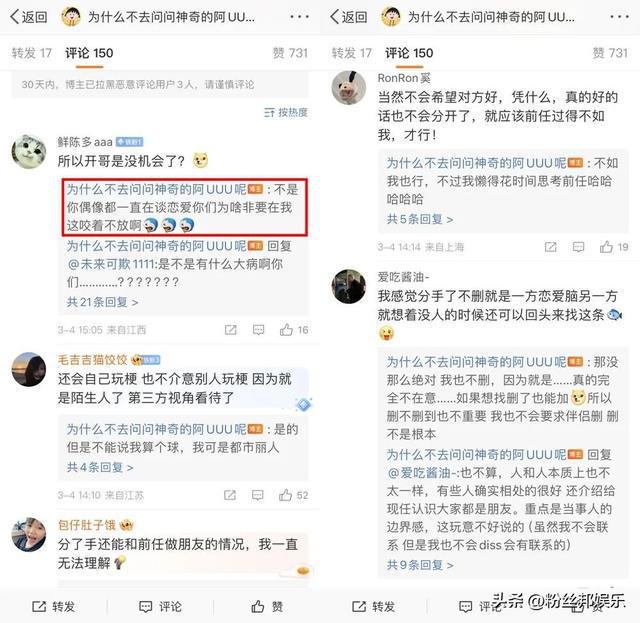Open 共4条回复 replies link

[100, 467]
